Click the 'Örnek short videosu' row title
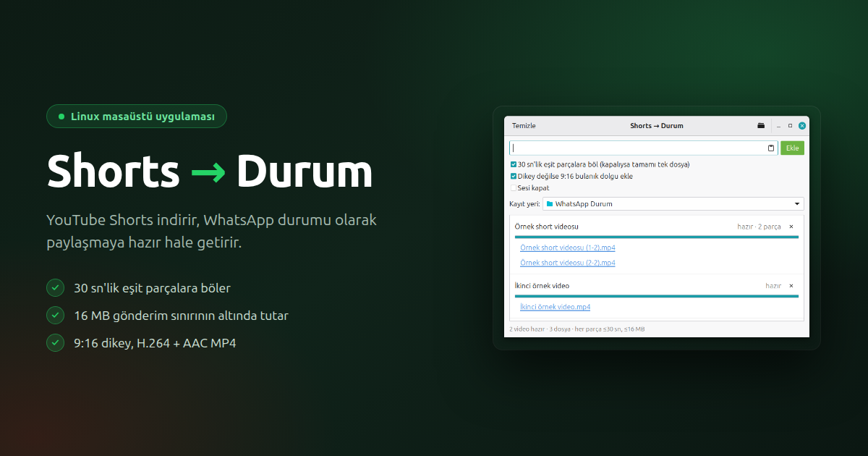 pos(547,227)
